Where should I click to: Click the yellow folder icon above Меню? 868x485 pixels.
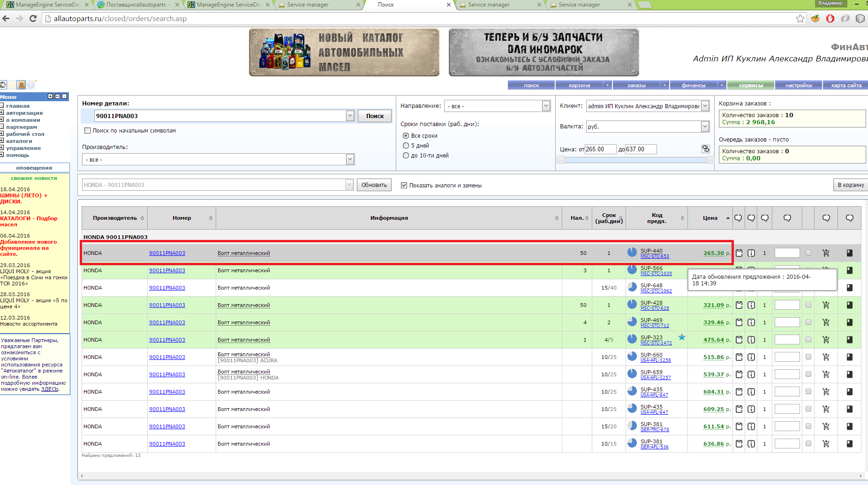(12, 85)
